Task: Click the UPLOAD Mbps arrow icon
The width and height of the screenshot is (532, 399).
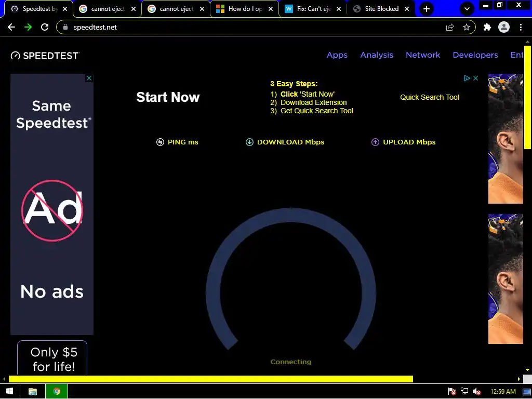Action: 375,142
